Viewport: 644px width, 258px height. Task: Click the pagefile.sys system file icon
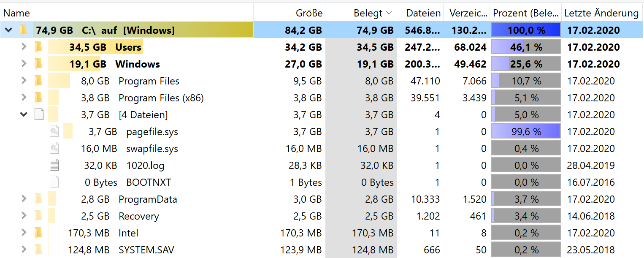coord(54,131)
